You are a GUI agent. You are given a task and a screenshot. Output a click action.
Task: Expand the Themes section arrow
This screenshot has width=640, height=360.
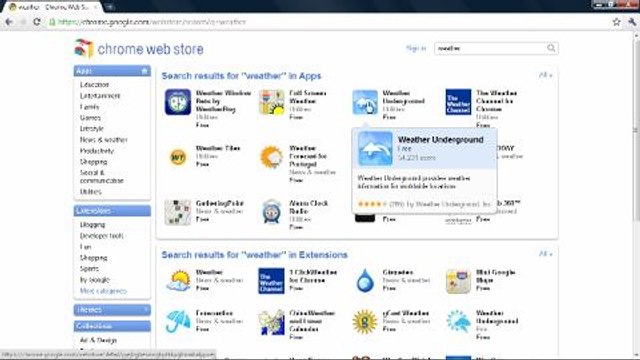pos(146,310)
